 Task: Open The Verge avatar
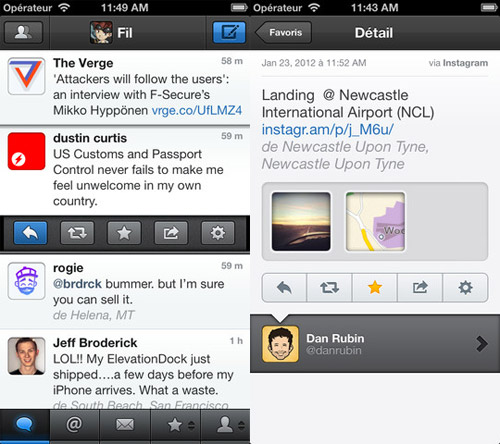tap(26, 76)
